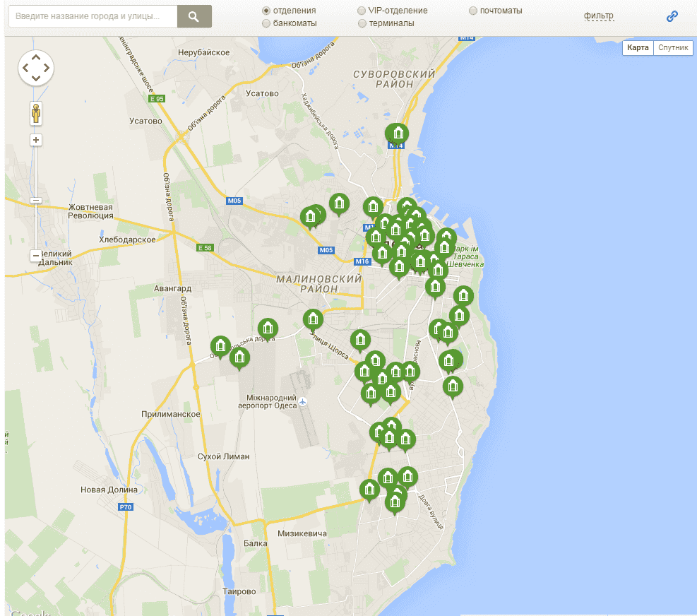Select the отделения radio button

click(266, 11)
